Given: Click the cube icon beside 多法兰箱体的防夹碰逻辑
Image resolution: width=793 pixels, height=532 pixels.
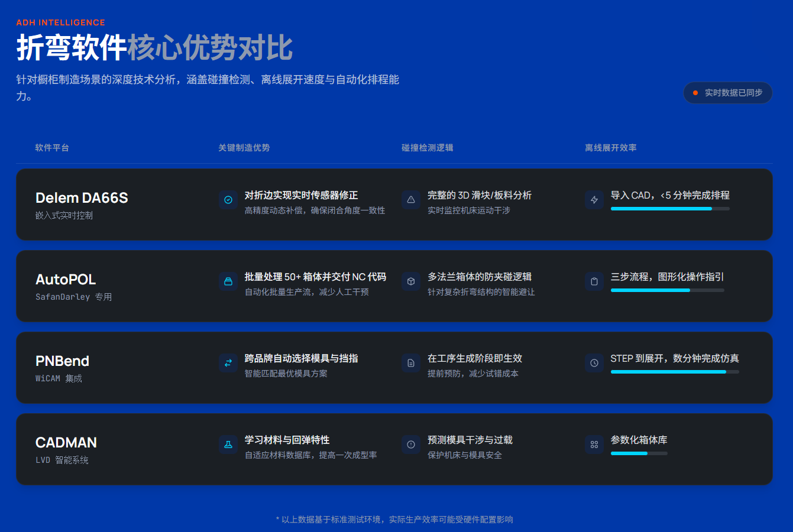Looking at the screenshot, I should coord(411,281).
